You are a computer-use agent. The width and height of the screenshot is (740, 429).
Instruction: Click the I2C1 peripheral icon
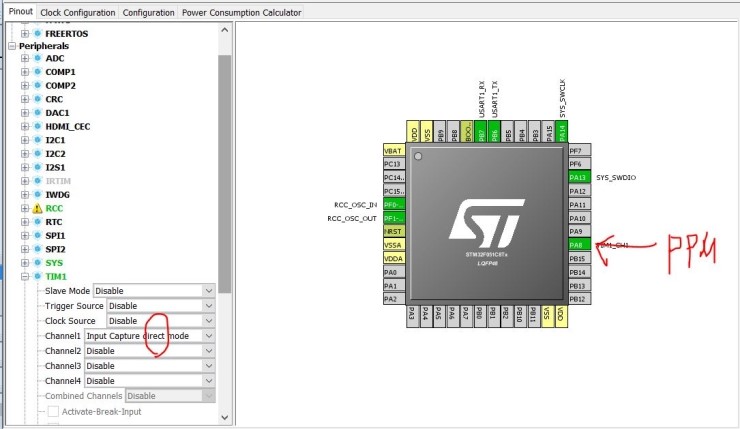[x=37, y=140]
